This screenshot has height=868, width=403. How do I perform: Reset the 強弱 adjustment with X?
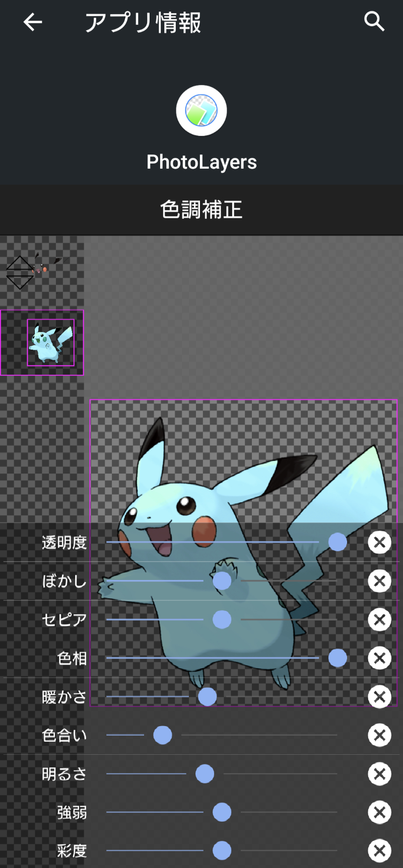pos(379,812)
